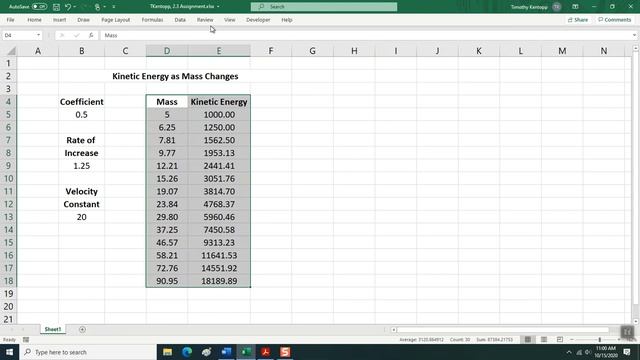Click the Enter checkmark icon in formula bar
The image size is (640, 360).
tap(76, 36)
